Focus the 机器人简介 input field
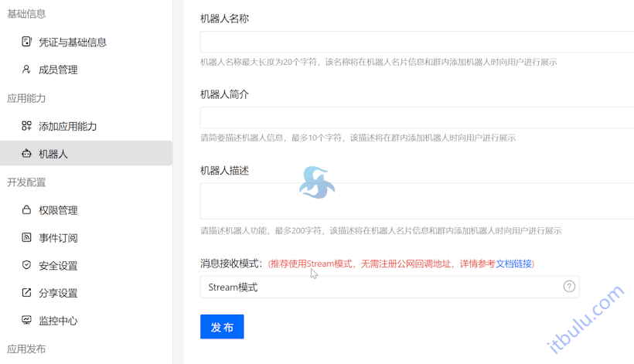This screenshot has width=634, height=364. (x=417, y=117)
